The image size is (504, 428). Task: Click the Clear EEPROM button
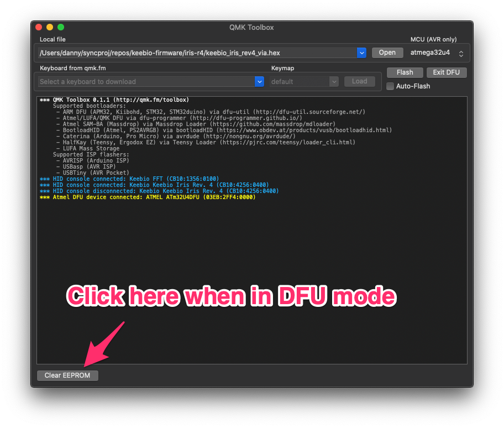click(x=67, y=375)
